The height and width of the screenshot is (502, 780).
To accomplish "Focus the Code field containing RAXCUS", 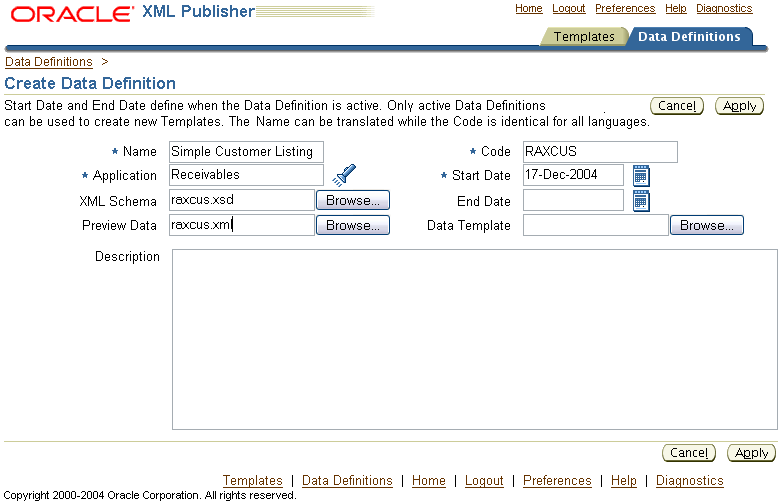I will coord(600,152).
